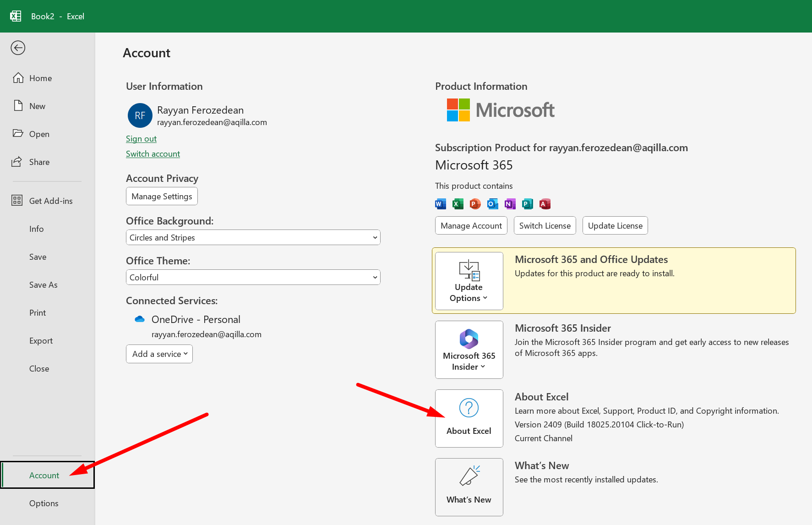Click the PowerPoint app icon

[x=475, y=204]
